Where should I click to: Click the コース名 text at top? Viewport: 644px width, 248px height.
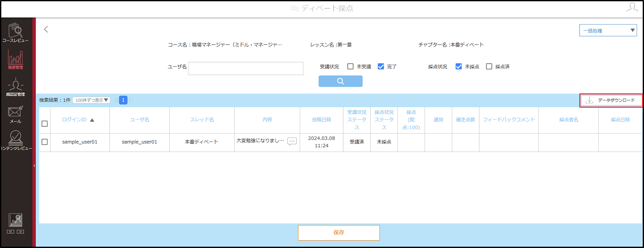(225, 44)
